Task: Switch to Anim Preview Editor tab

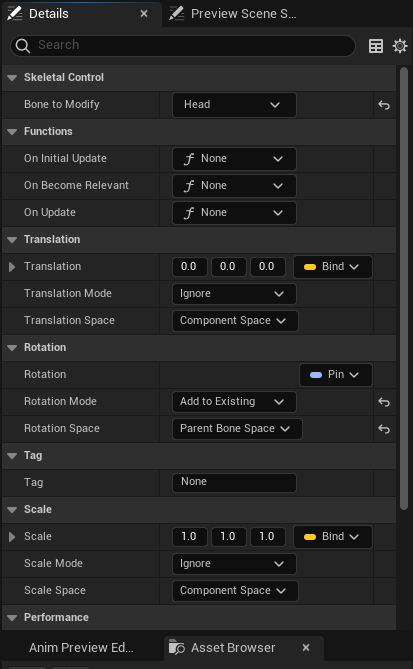Action: pyautogui.click(x=81, y=647)
